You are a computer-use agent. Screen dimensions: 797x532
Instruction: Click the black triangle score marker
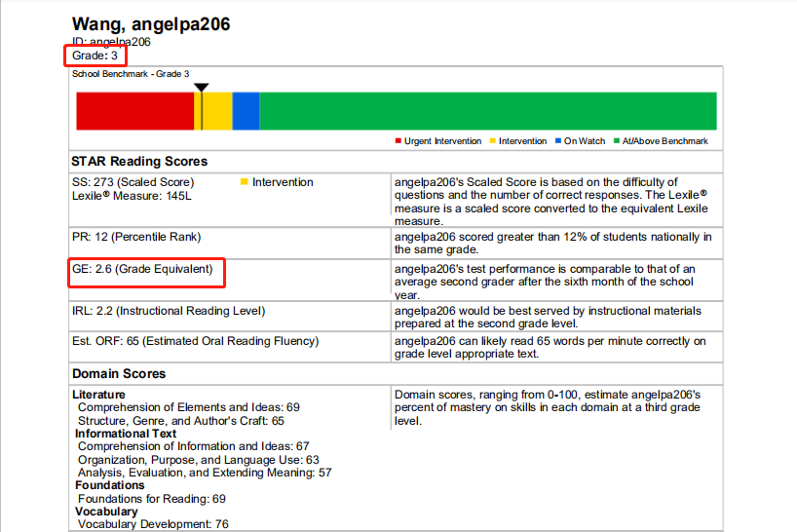pyautogui.click(x=202, y=88)
